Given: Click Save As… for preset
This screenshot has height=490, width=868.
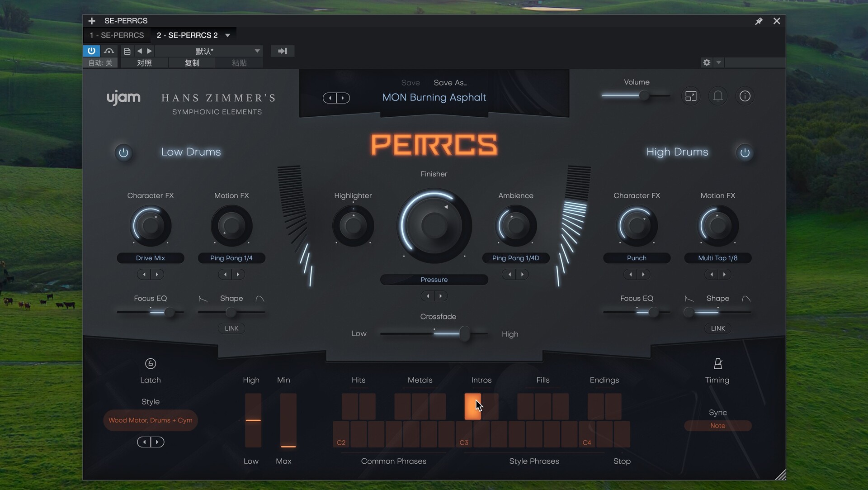Looking at the screenshot, I should click(x=450, y=83).
